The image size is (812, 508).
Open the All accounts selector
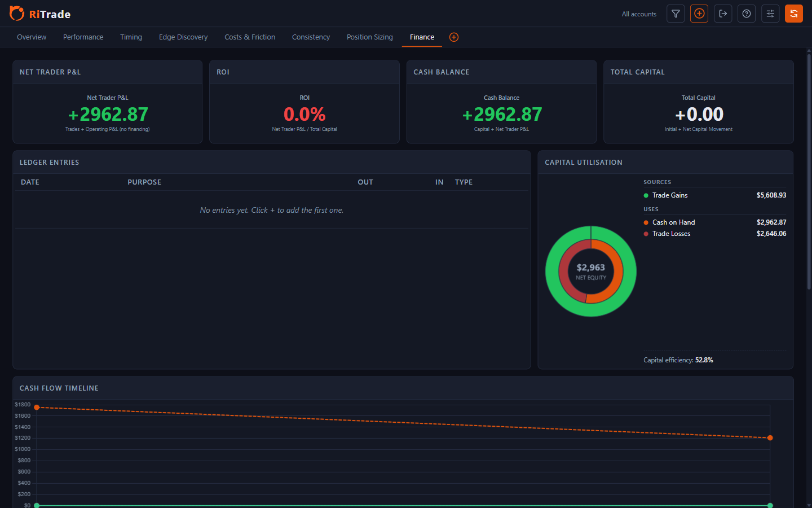tap(639, 14)
